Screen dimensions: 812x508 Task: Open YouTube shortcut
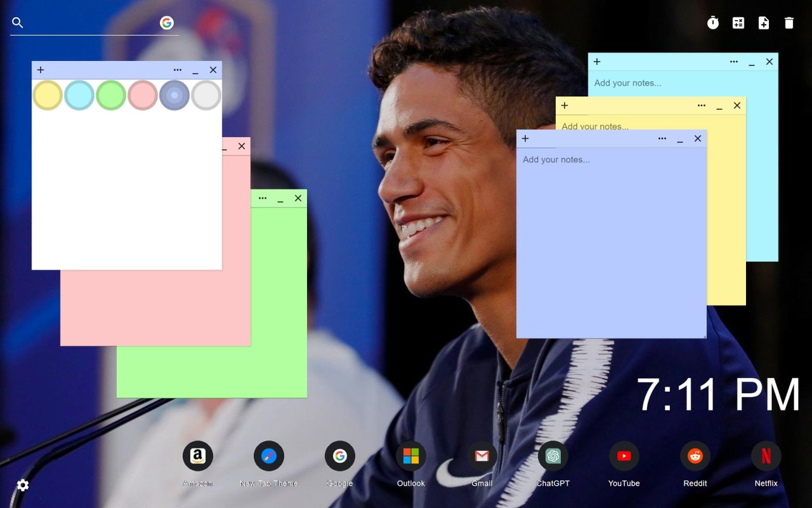[x=624, y=456]
